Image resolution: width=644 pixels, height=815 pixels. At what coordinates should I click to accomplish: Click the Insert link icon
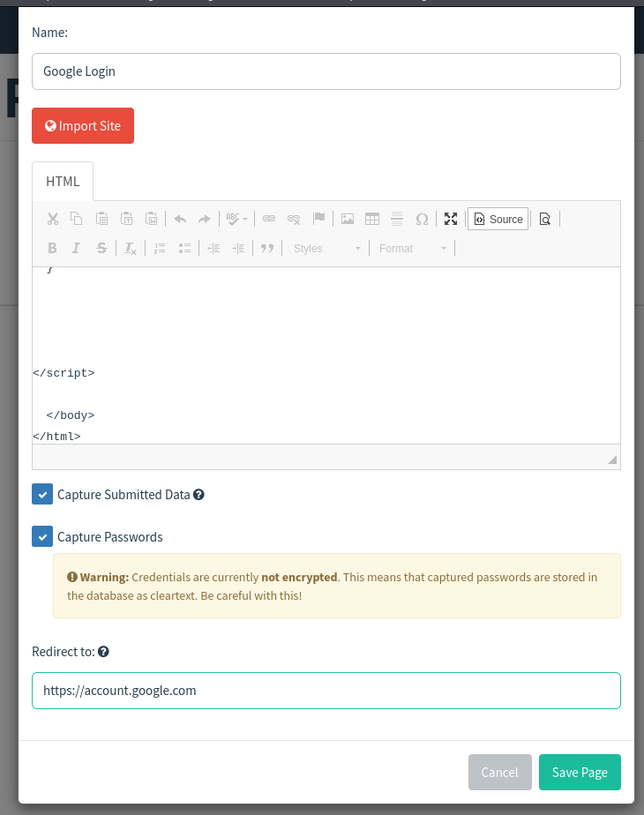click(x=269, y=219)
